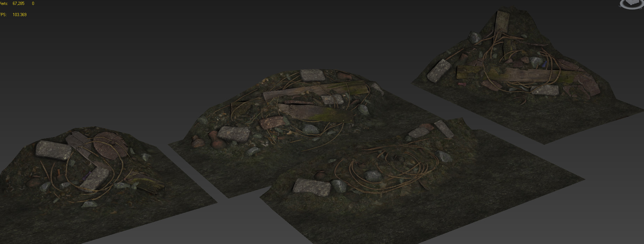
Task: Select the two stone bricks at front-right pile's back edge
Action: click(432, 129)
